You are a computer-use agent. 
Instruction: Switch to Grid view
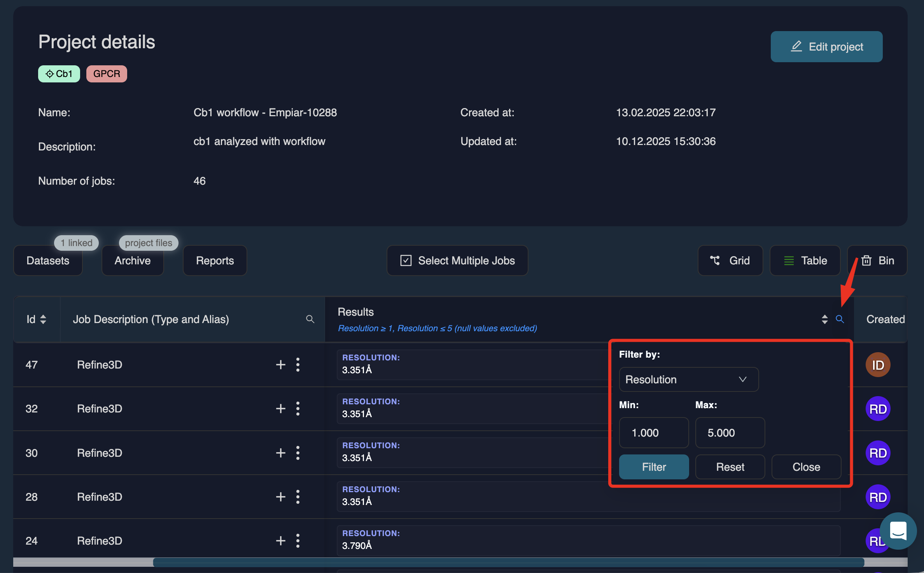[730, 260]
